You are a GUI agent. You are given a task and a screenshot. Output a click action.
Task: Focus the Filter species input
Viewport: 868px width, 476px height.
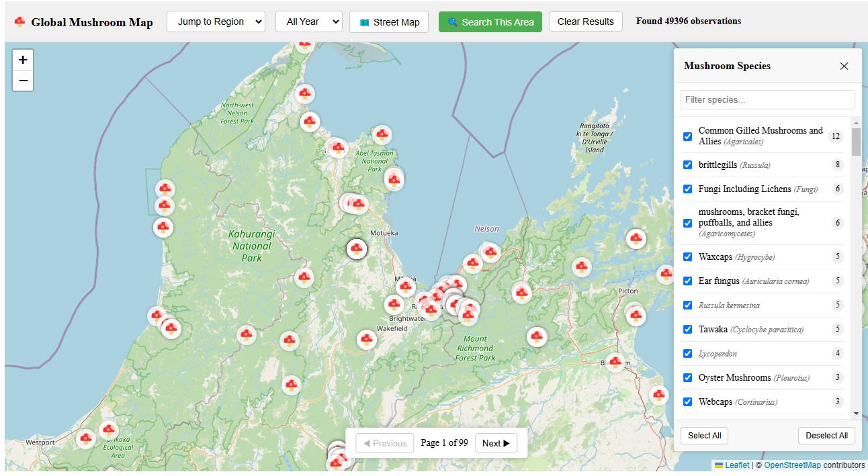(x=768, y=99)
